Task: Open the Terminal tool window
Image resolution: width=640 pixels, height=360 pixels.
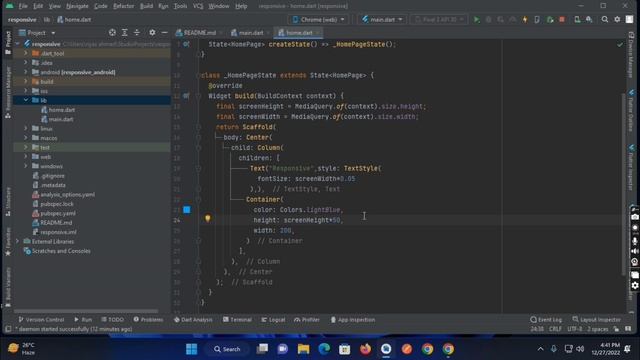Action: [237, 320]
